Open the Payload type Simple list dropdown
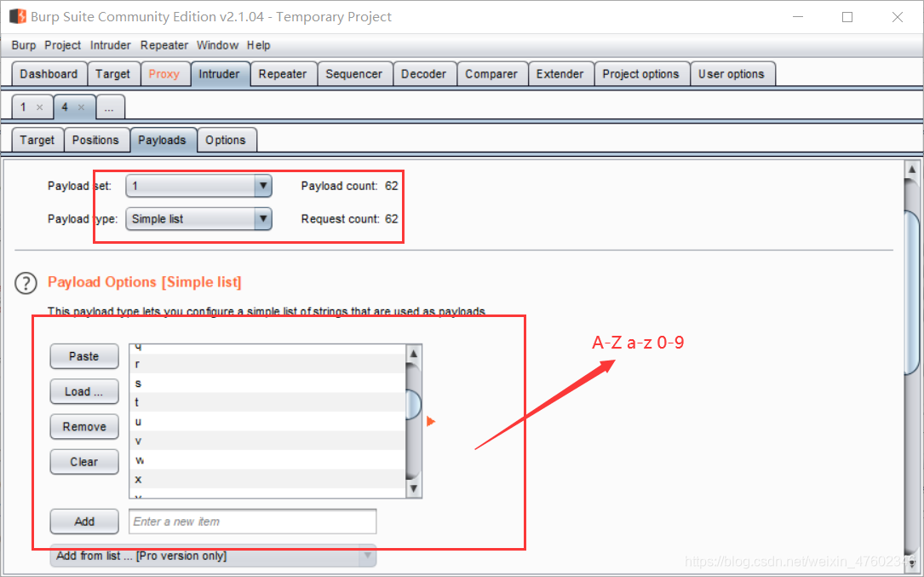924x577 pixels. [x=198, y=219]
